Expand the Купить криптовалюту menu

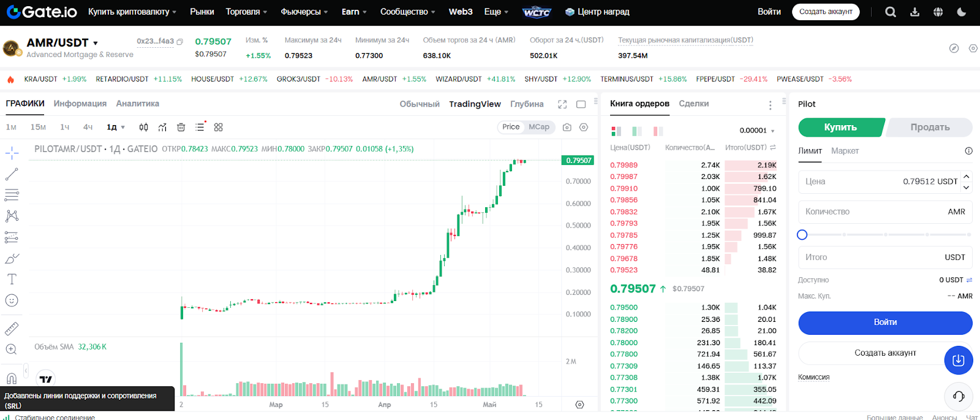coord(132,12)
